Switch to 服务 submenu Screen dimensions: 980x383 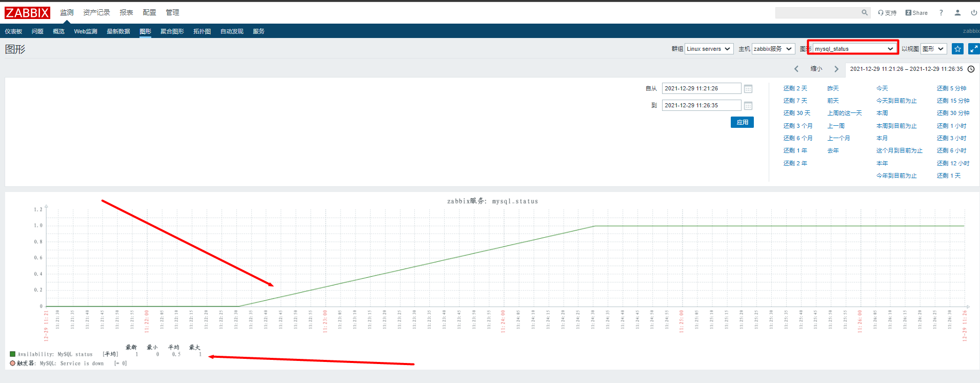258,31
